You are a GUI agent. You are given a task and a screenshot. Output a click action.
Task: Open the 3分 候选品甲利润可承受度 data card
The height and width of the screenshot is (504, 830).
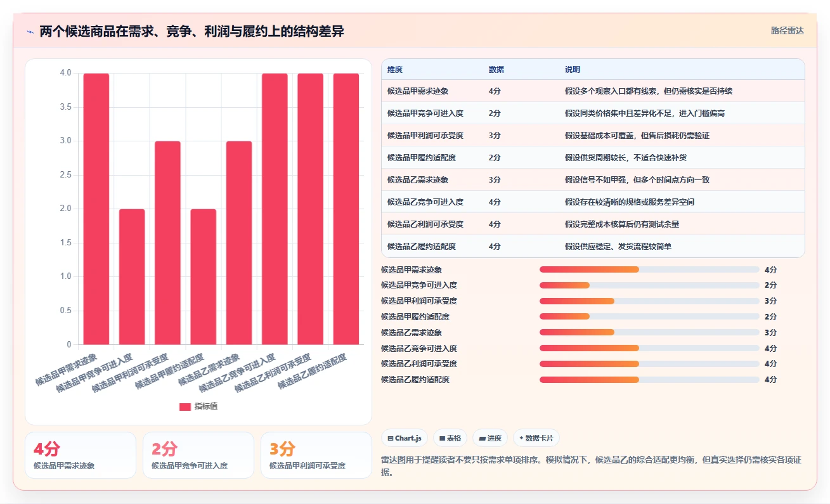click(x=316, y=455)
